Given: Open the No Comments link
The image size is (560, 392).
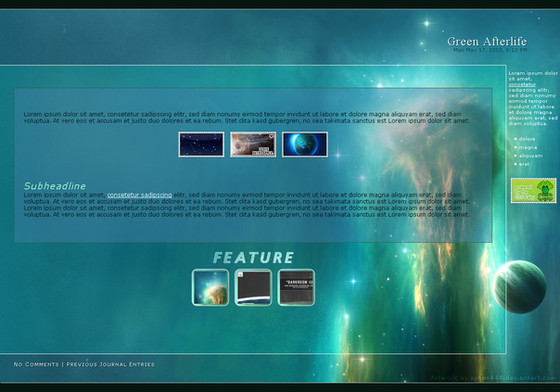Looking at the screenshot, I should point(36,364).
